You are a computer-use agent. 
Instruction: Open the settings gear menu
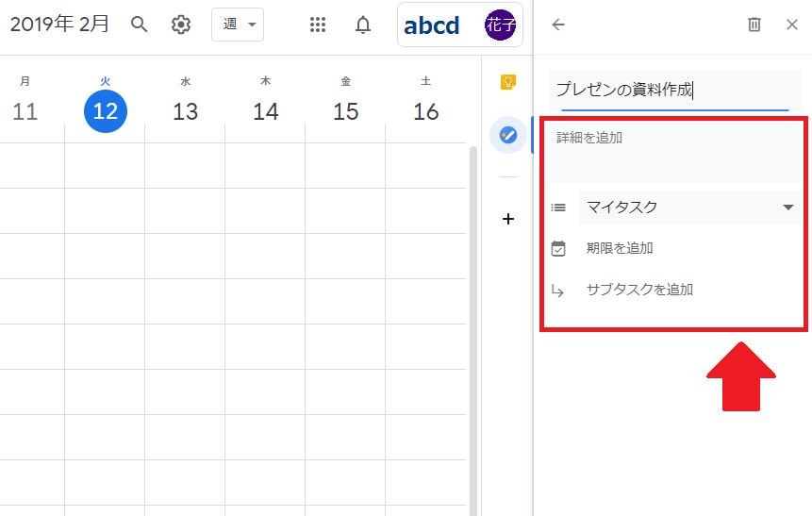pos(181,25)
